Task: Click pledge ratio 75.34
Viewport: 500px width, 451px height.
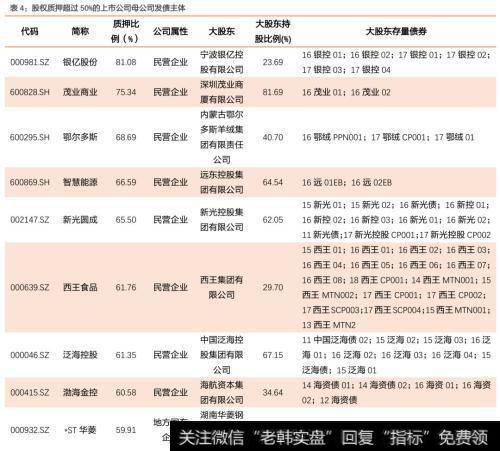Action: pyautogui.click(x=126, y=92)
